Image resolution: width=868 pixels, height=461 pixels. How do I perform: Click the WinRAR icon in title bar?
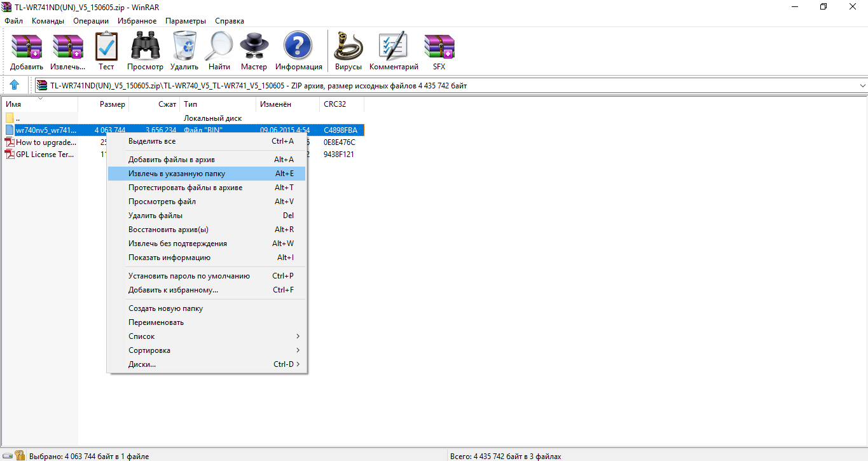6,6
